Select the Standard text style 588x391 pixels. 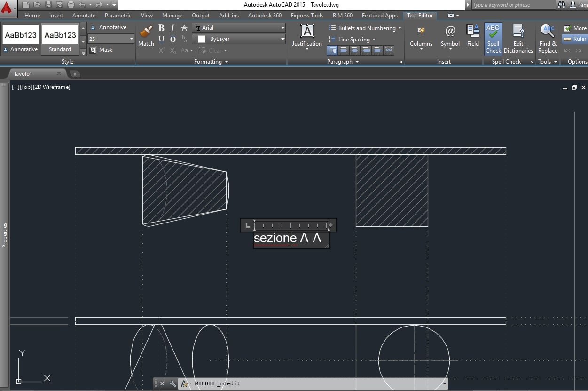[60, 40]
